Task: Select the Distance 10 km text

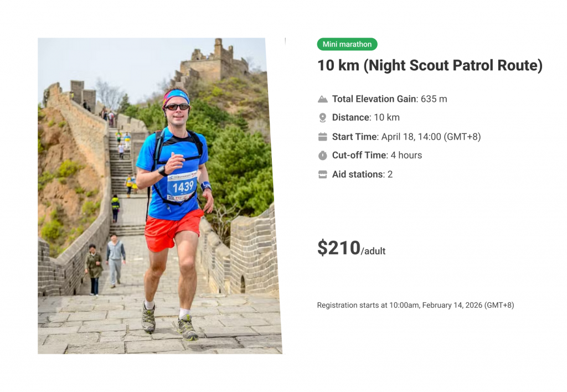Action: (365, 117)
